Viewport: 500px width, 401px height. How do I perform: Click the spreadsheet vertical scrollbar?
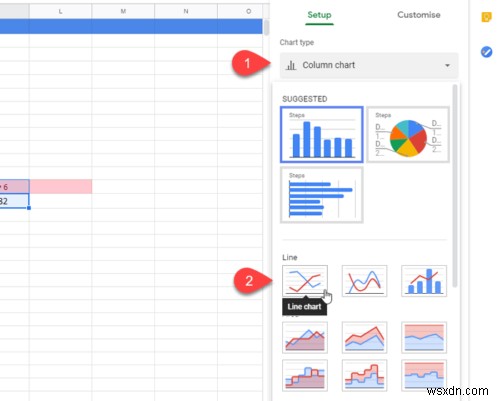point(266,27)
